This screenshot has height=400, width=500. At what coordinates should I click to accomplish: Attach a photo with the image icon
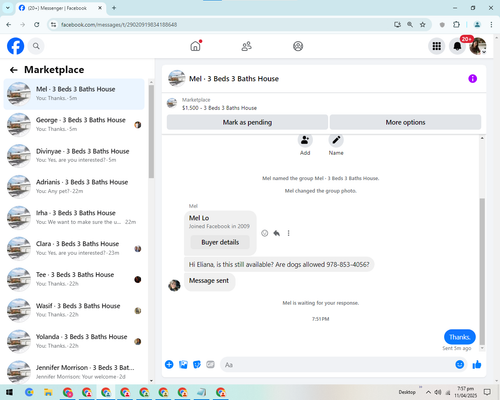pos(183,365)
